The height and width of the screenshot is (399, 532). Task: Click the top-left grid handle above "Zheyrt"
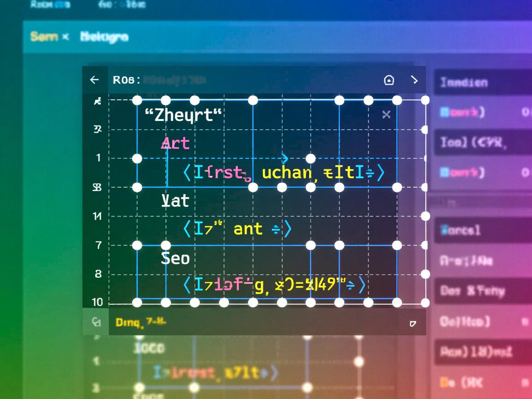pyautogui.click(x=137, y=101)
